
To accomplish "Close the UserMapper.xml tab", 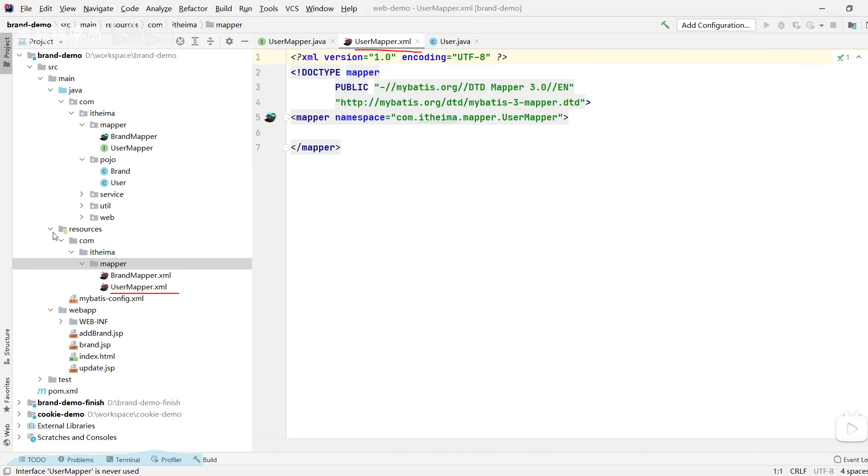I will [418, 41].
